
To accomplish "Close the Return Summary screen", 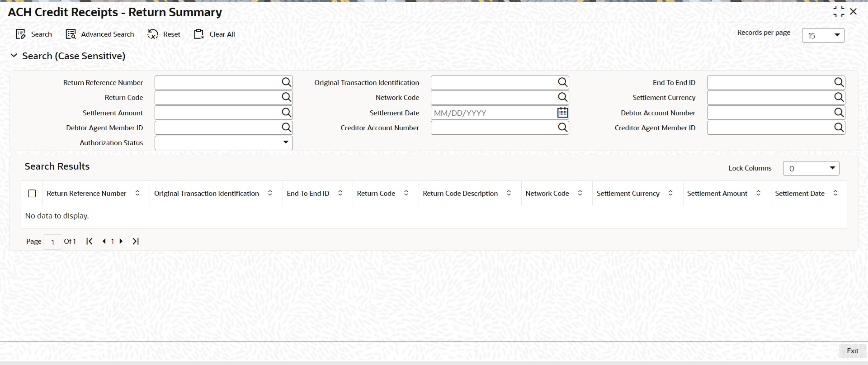I will 854,12.
